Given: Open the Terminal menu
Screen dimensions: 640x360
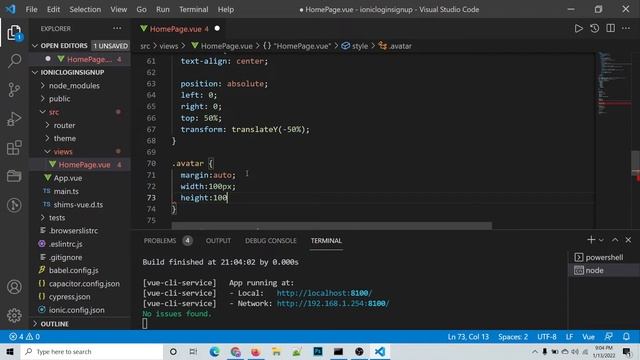Looking at the screenshot, I should click(x=193, y=9).
